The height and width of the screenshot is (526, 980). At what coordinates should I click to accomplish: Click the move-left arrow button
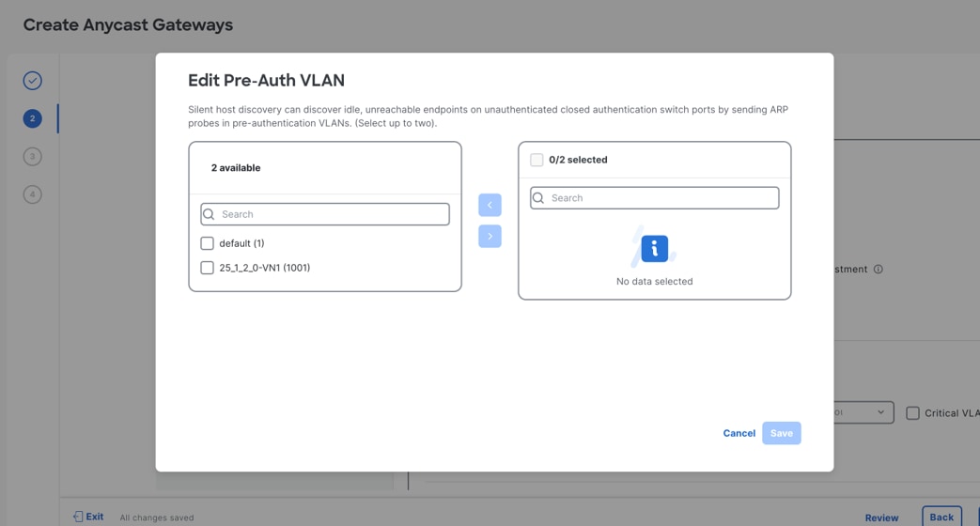tap(490, 205)
